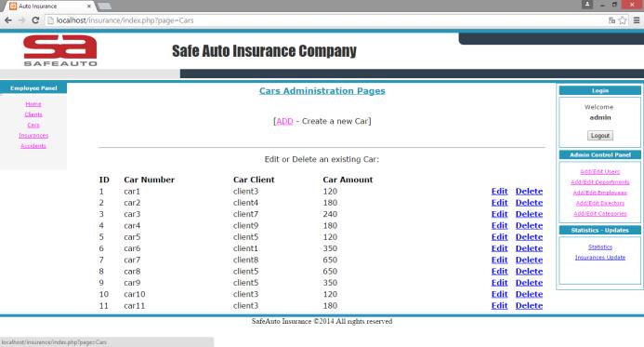Viewport: 644px width, 347px height.
Task: Click the footer copyright text
Action: coord(322,322)
